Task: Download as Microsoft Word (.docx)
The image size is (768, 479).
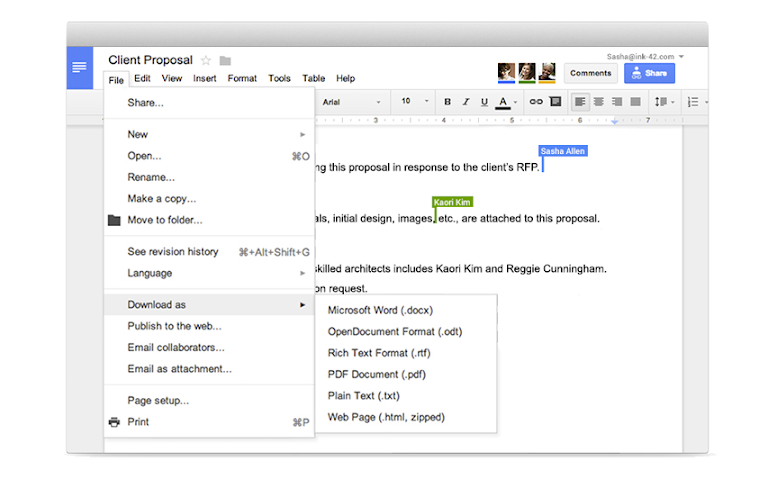Action: [406, 311]
